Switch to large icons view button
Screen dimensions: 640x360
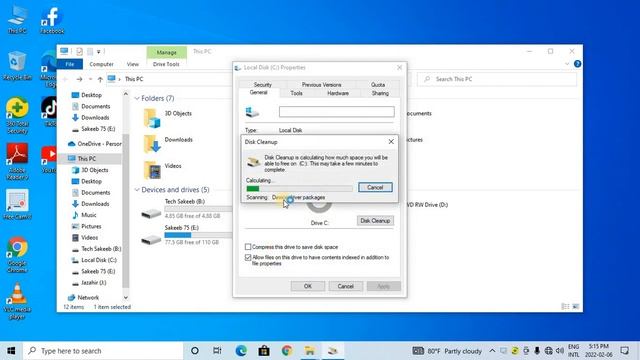576,307
